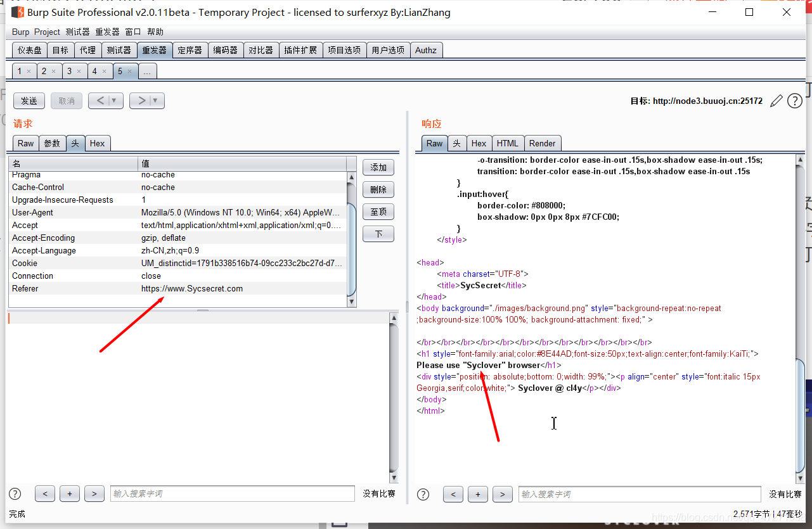Click the response search input field
The height and width of the screenshot is (529, 812).
point(640,494)
